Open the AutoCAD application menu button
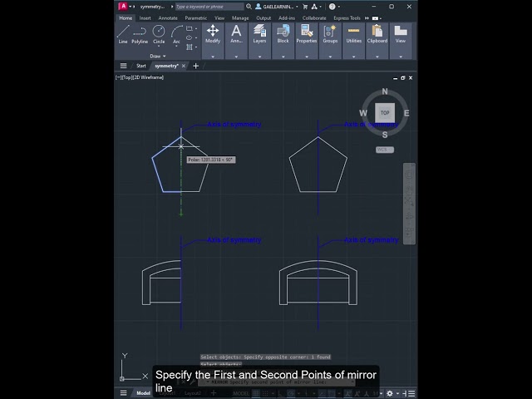The width and height of the screenshot is (532, 399). click(123, 6)
